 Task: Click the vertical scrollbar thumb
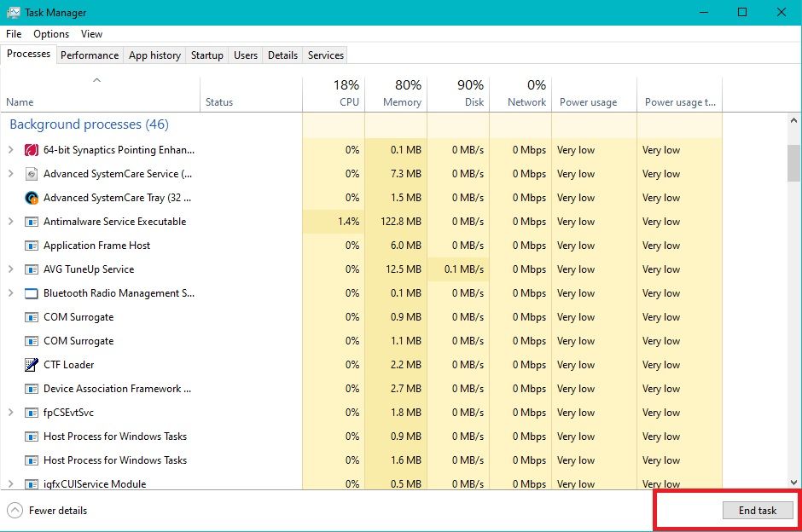pos(793,163)
